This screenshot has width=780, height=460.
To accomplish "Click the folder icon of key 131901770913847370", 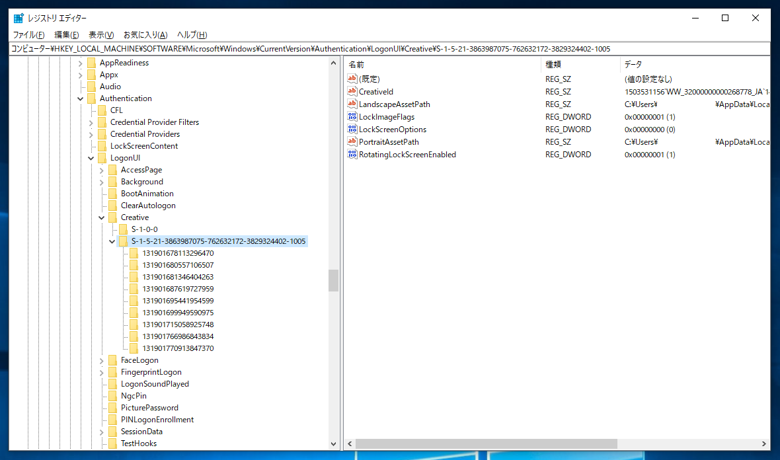I will (x=133, y=348).
